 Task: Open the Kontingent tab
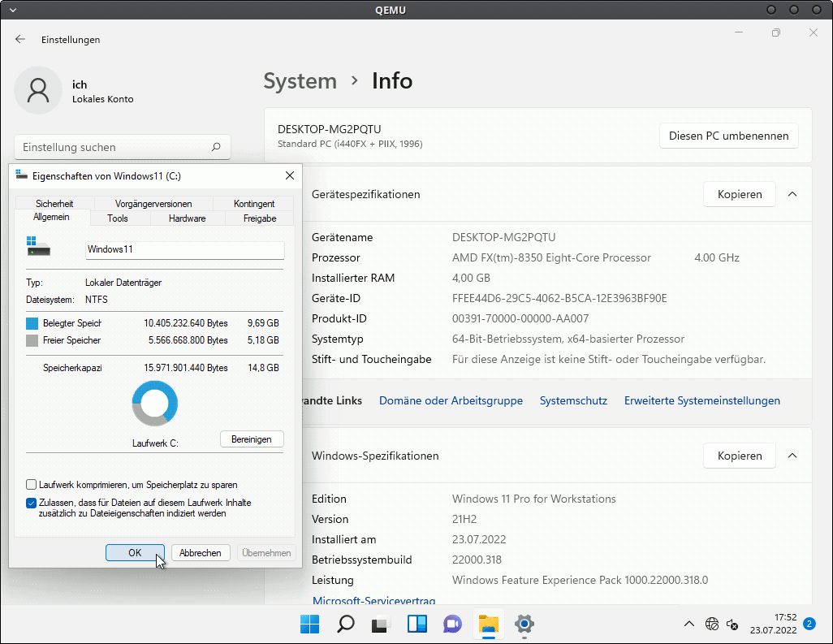point(254,204)
